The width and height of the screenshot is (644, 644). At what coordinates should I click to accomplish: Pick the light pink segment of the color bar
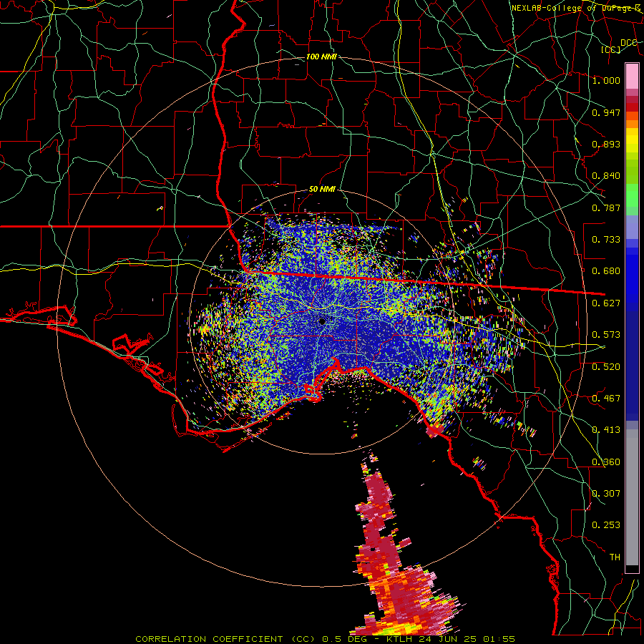click(x=632, y=76)
